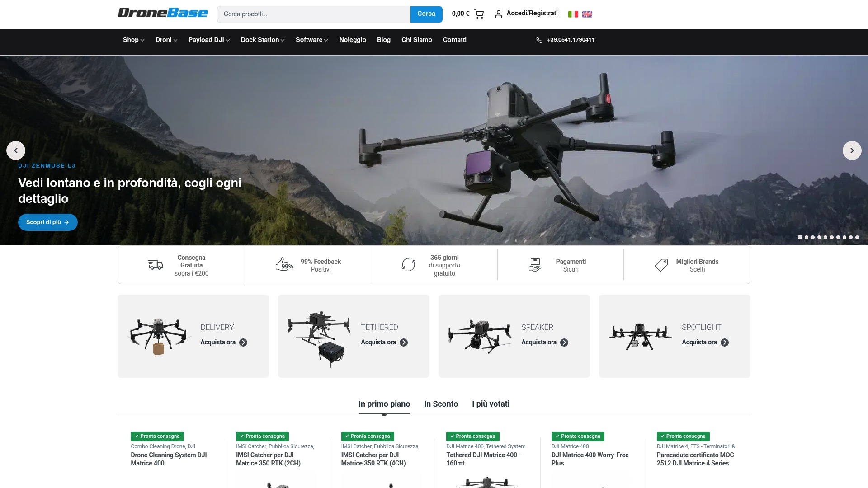This screenshot has width=868, height=488.
Task: Expand the Droni dropdown menu
Action: point(166,40)
